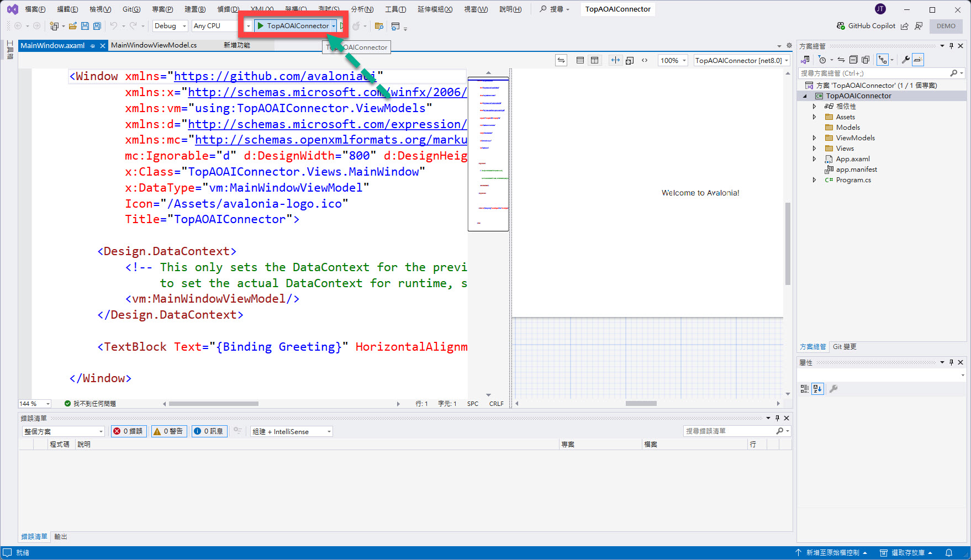
Task: Click Solution Explorer switch views icon
Action: pos(806,60)
